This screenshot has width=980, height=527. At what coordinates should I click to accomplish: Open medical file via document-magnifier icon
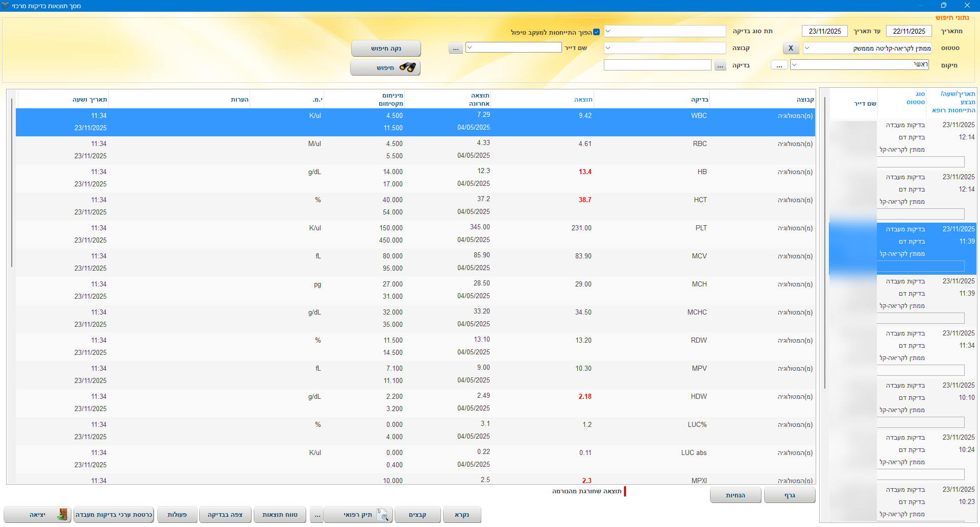pyautogui.click(x=358, y=515)
